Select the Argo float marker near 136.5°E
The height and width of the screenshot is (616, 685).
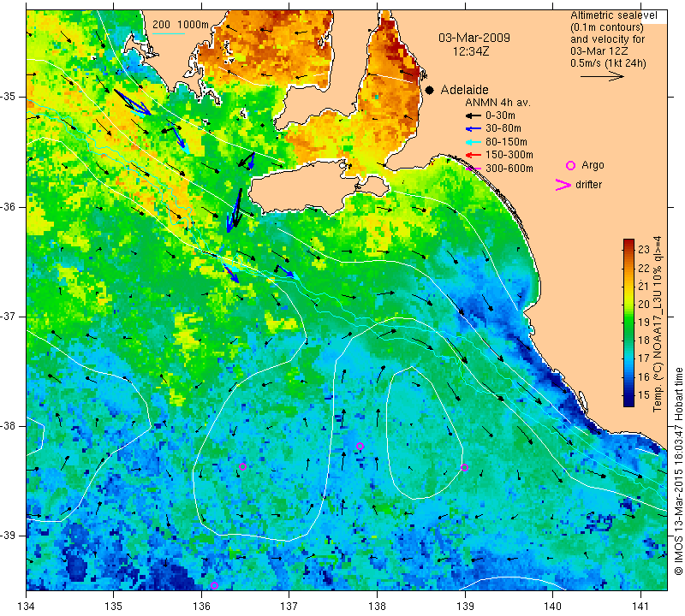[243, 466]
